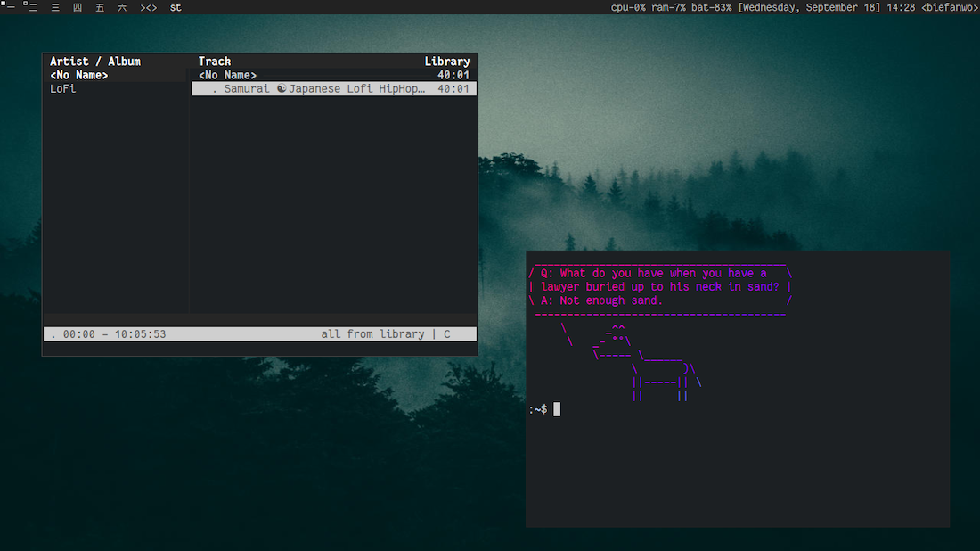The height and width of the screenshot is (551, 980).
Task: Click the ><> floating layout symbol
Action: (x=149, y=7)
